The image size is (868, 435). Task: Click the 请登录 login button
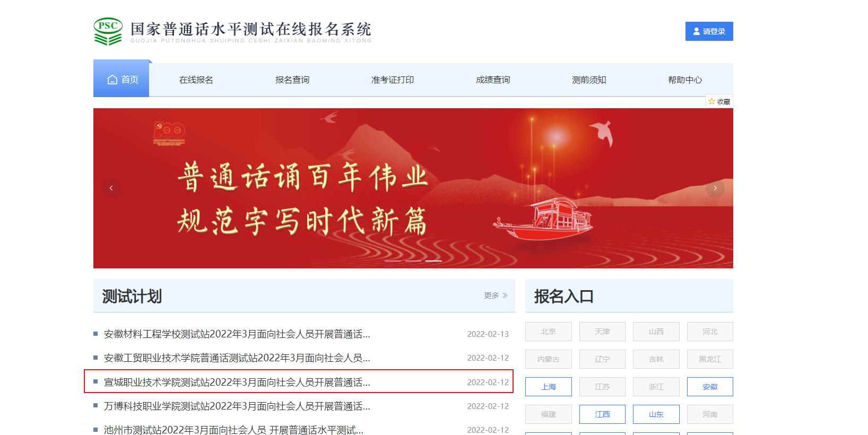pyautogui.click(x=709, y=31)
